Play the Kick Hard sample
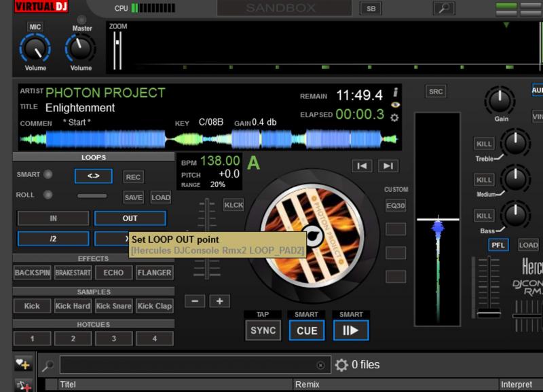This screenshot has width=543, height=392. tap(73, 306)
